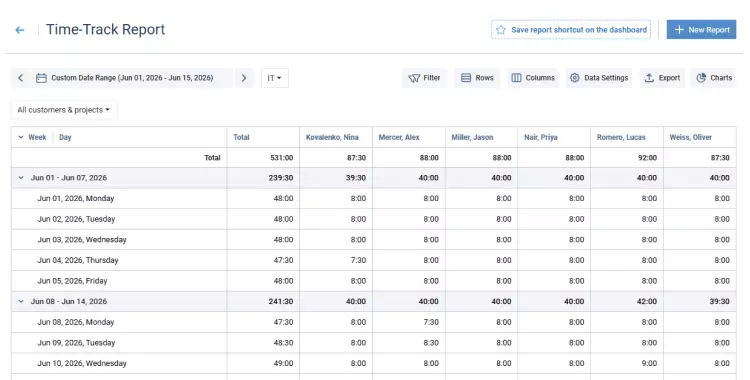Open the Rows settings
750x380 pixels.
(477, 78)
